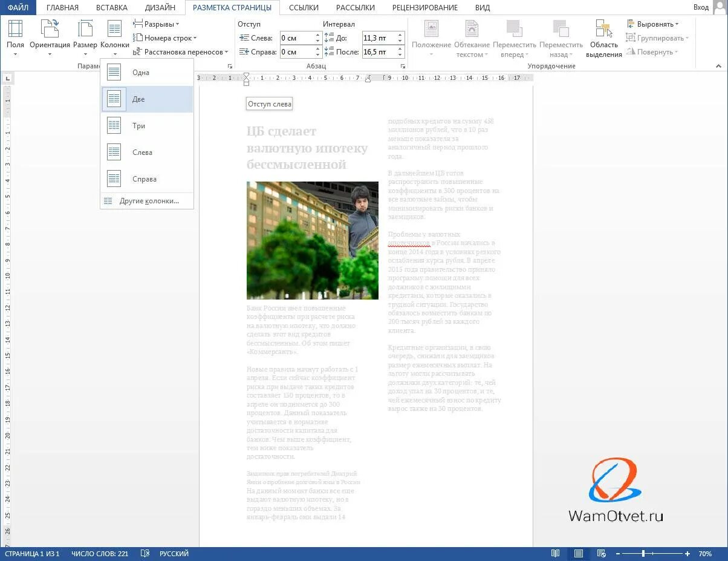Switch to Print Layout view
Viewport: 728px width, 561px height.
click(579, 554)
